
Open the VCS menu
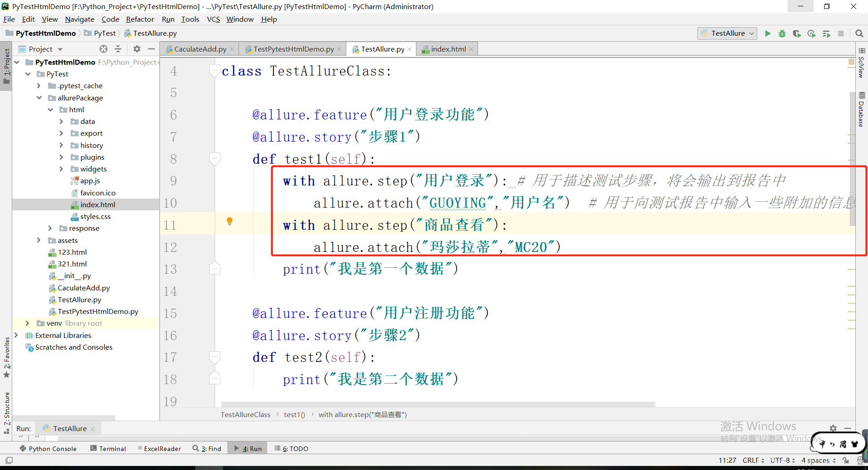pos(213,19)
